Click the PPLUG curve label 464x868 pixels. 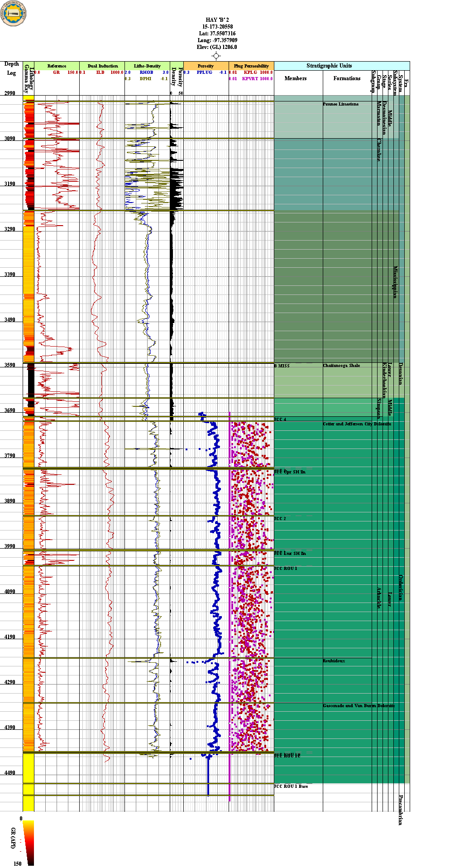[x=204, y=72]
